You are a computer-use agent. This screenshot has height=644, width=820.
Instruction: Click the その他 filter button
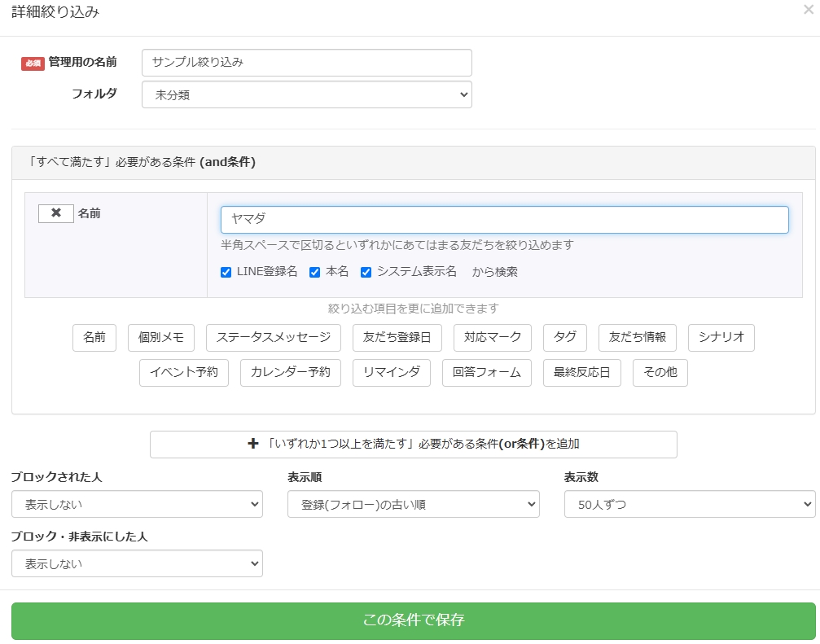[x=660, y=373]
